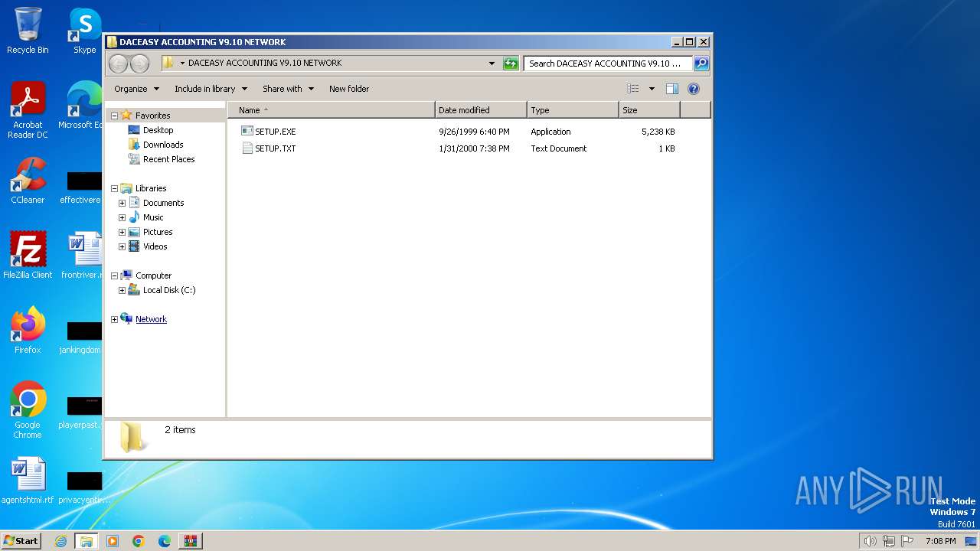Image resolution: width=980 pixels, height=551 pixels.
Task: Select the SETUP.TXT document icon
Action: [247, 148]
